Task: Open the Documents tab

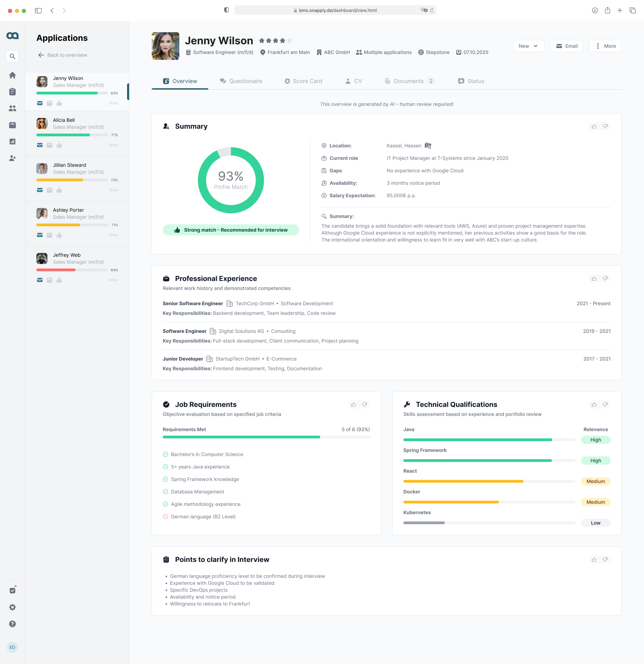Action: pos(410,81)
